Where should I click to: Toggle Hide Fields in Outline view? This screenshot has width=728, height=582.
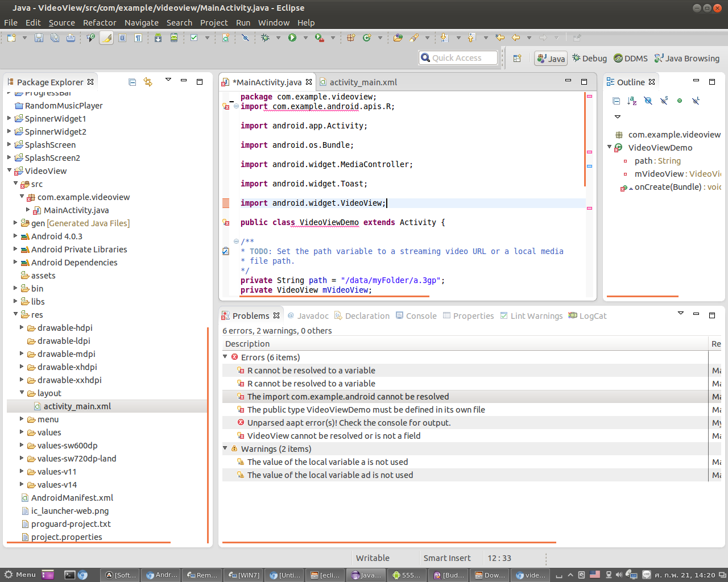pos(648,101)
